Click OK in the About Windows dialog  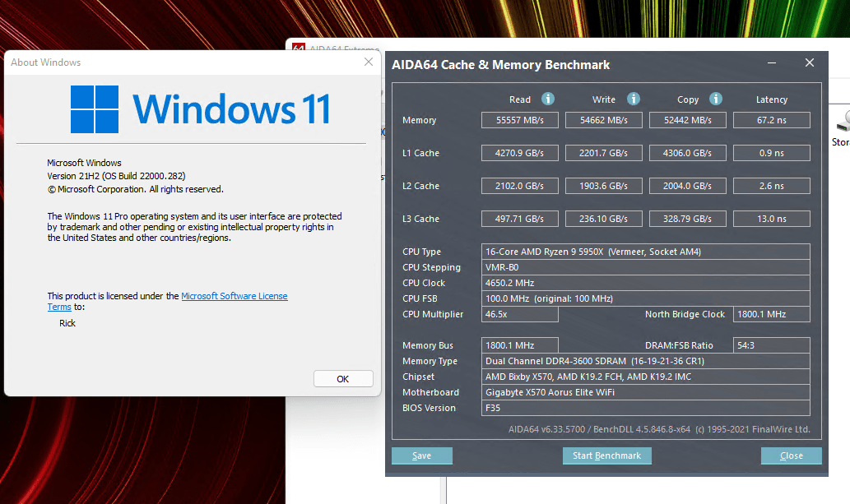tap(343, 379)
